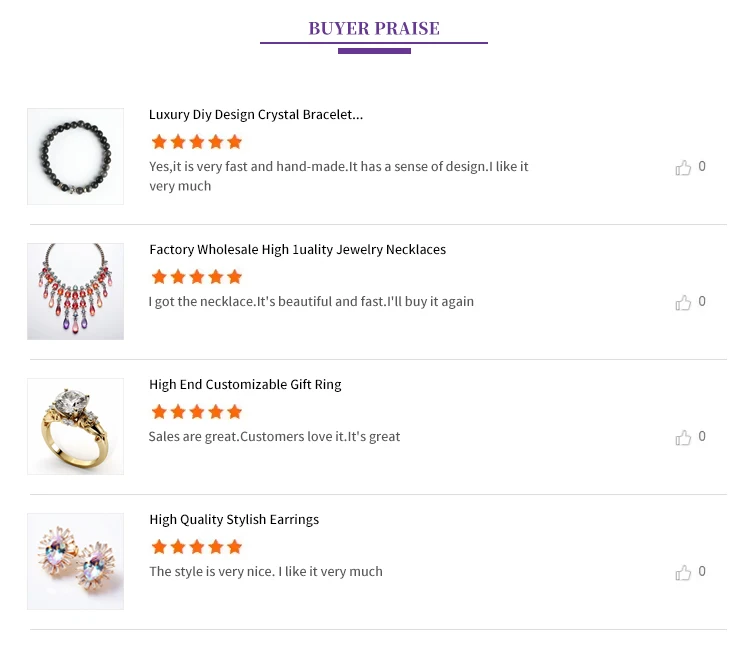Open the black bead bracelet thumbnail

pyautogui.click(x=76, y=157)
